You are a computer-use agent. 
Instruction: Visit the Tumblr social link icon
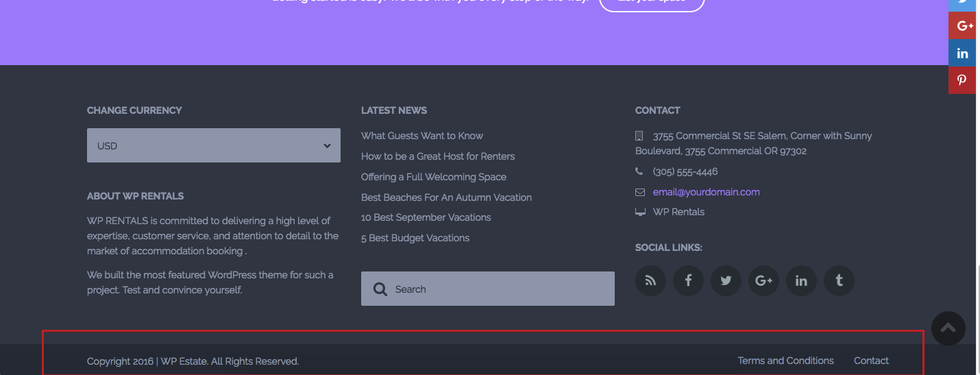(x=839, y=280)
